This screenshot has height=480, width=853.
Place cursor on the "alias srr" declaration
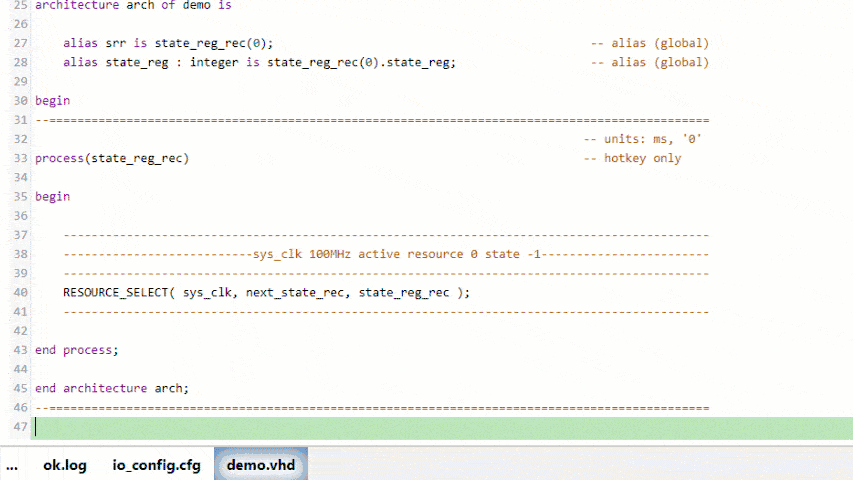pos(167,44)
